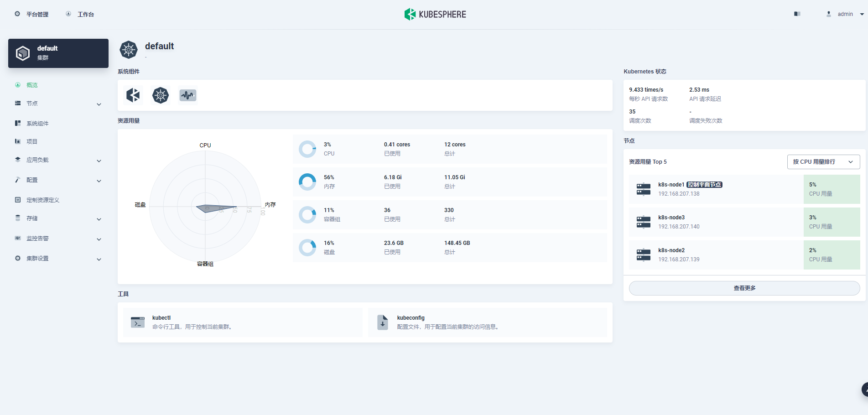Click the k8s-node1 server icon
Screen dimensions: 868x415
(644, 189)
